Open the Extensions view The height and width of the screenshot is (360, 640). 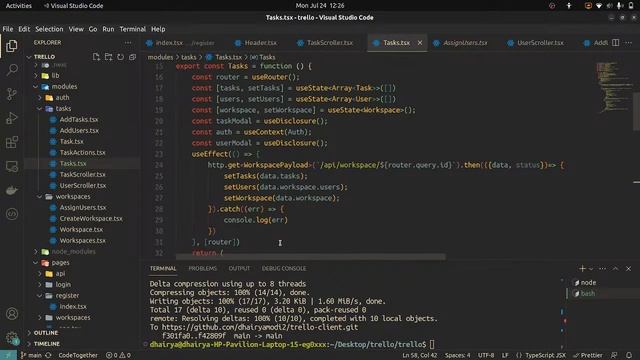pyautogui.click(x=12, y=142)
